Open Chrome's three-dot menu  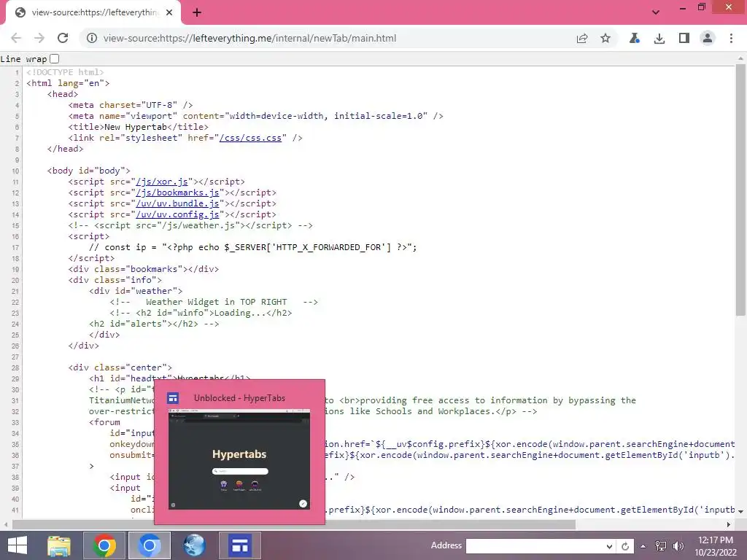(x=731, y=38)
